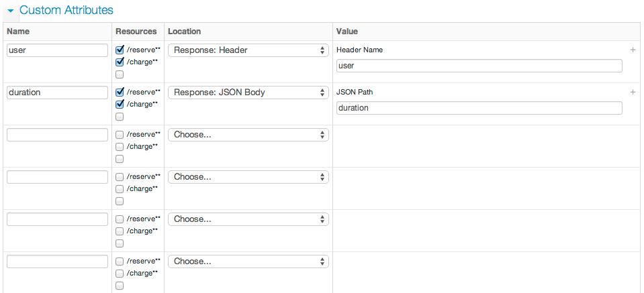Image resolution: width=644 pixels, height=293 pixels.
Task: Collapse the Custom Attributes section triangle
Action: tap(11, 11)
